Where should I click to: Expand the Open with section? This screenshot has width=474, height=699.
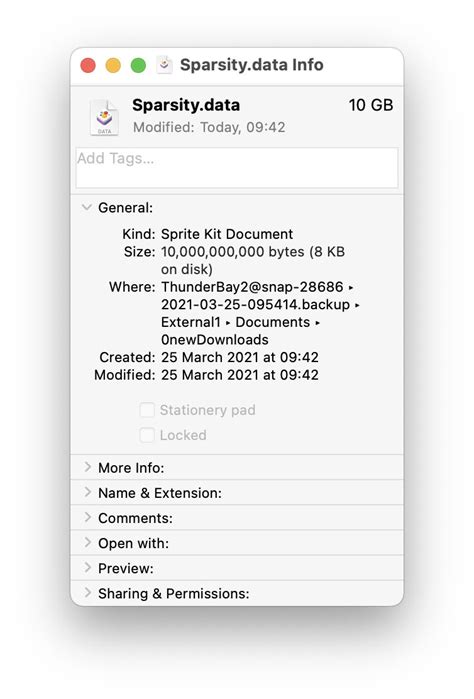87,543
